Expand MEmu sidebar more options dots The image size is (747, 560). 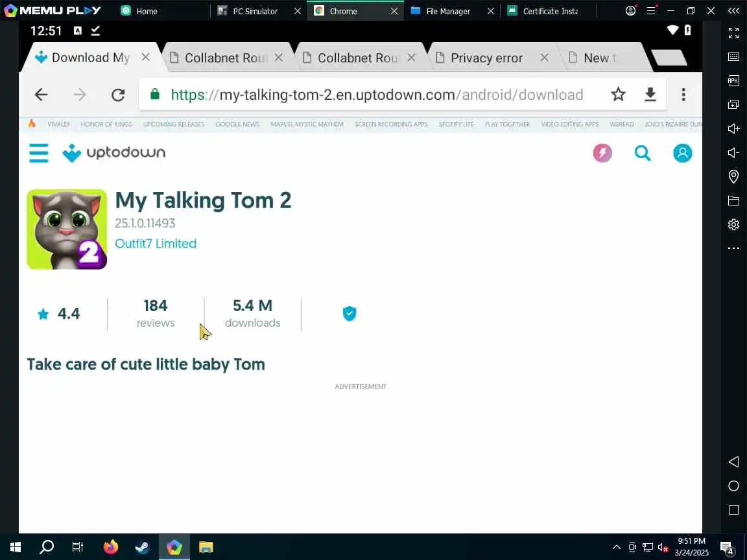pyautogui.click(x=733, y=248)
